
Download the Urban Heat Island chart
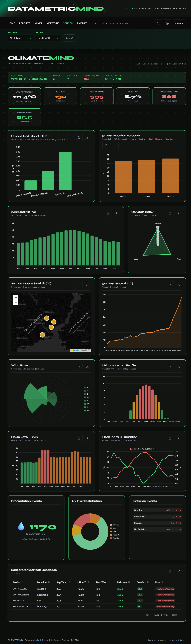[x=87, y=138]
